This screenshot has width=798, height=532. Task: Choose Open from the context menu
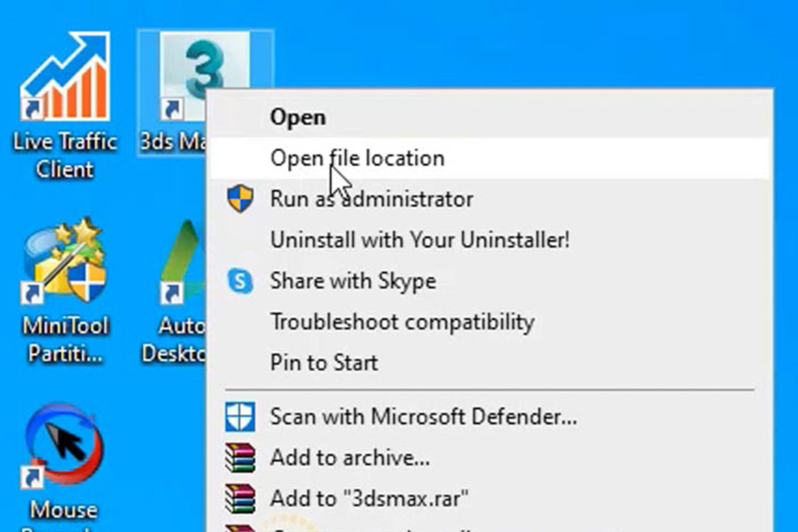click(489, 117)
